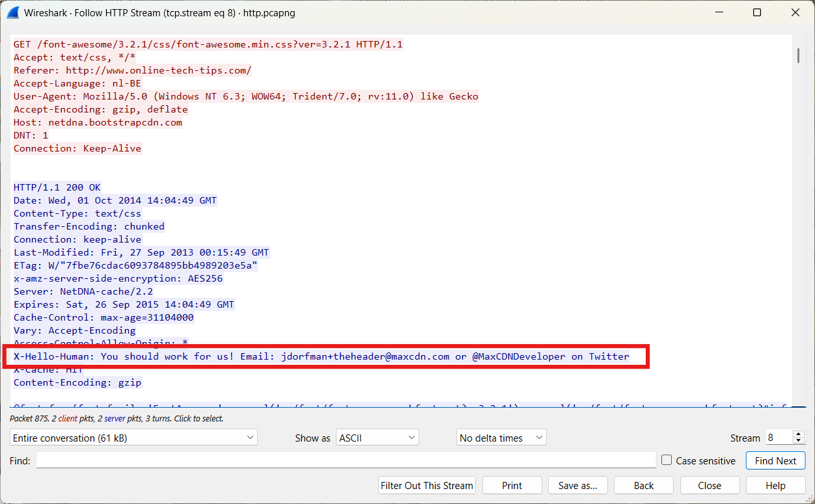The image size is (815, 504).
Task: Click the Wireshark shark fin title icon
Action: tap(12, 12)
